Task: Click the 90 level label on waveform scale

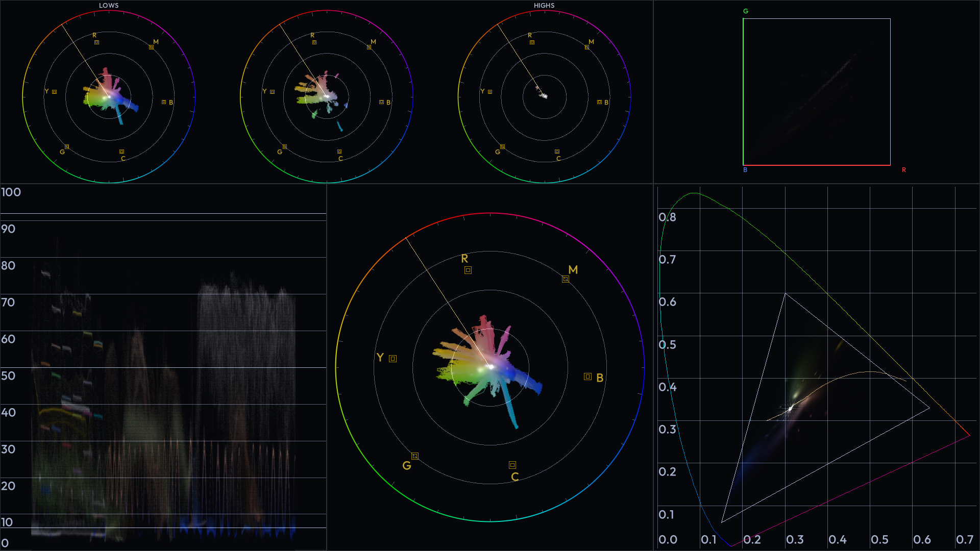Action: coord(8,229)
